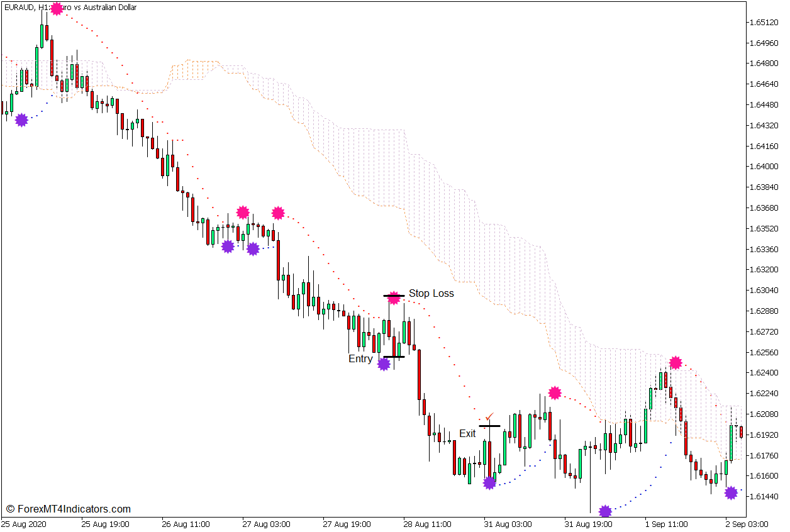Click the Entry label on the chart
The width and height of the screenshot is (790, 532).
click(x=360, y=359)
